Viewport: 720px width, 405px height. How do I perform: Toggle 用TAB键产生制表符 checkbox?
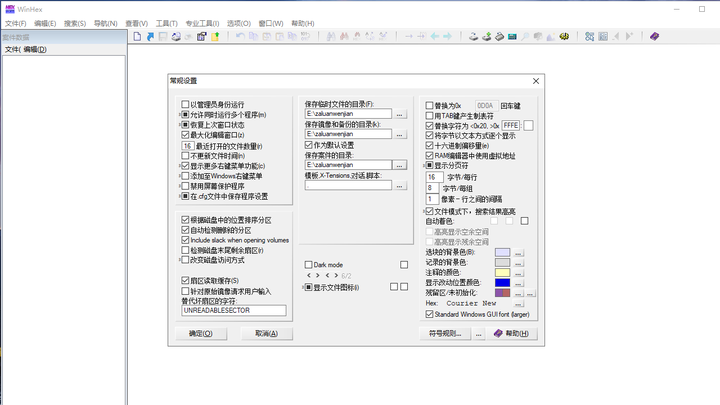pos(429,116)
